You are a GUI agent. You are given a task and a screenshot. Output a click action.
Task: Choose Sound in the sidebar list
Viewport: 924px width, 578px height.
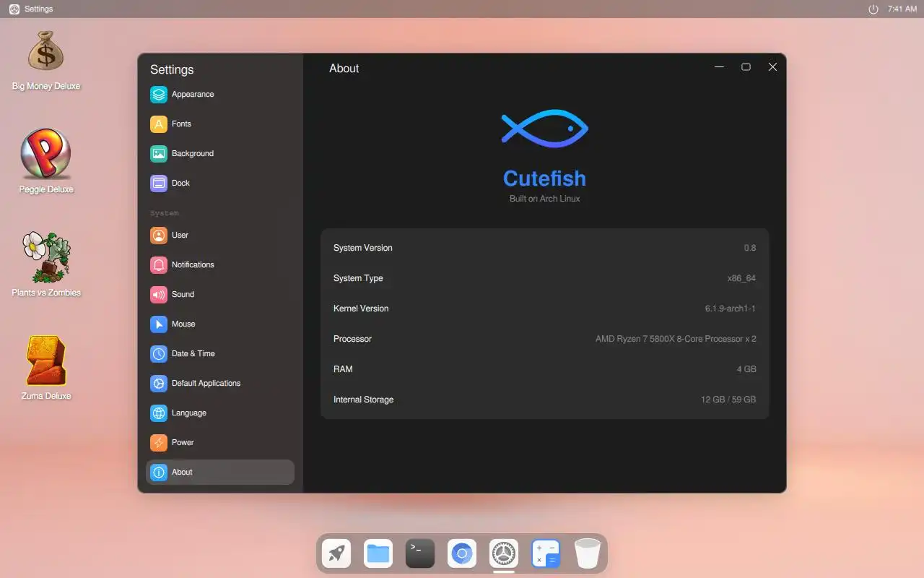point(183,295)
